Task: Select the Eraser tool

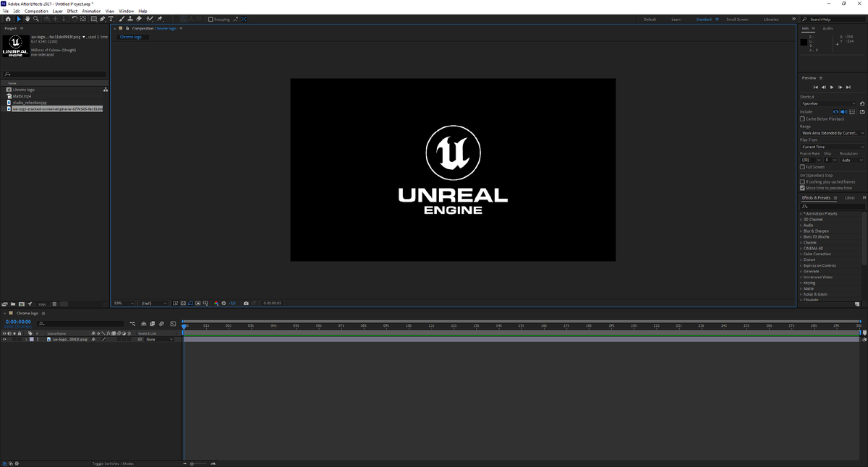Action: coord(139,19)
